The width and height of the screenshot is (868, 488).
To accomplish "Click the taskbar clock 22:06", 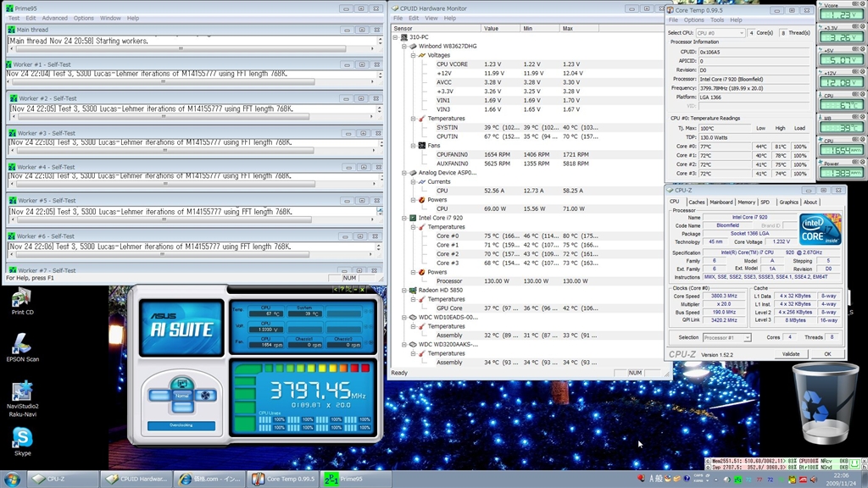I will (x=841, y=476).
